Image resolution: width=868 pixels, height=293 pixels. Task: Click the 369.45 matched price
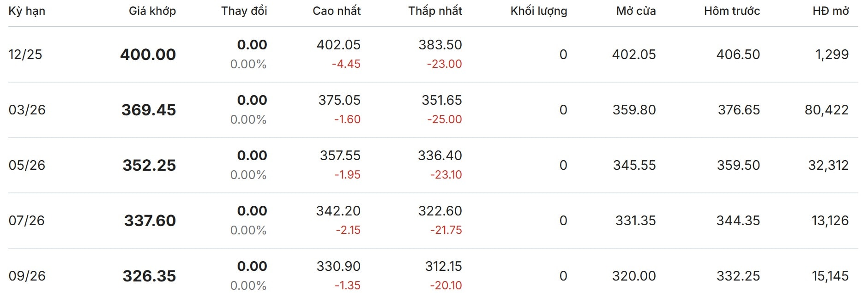149,110
